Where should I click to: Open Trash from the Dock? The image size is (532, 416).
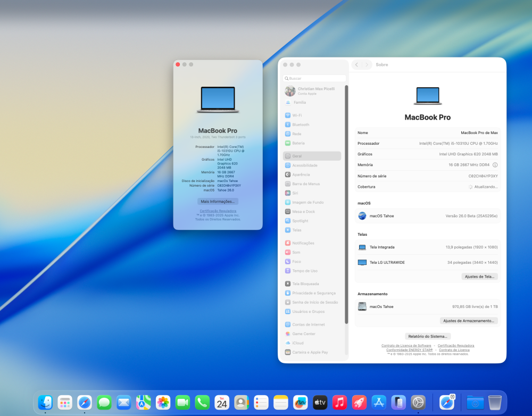click(495, 403)
